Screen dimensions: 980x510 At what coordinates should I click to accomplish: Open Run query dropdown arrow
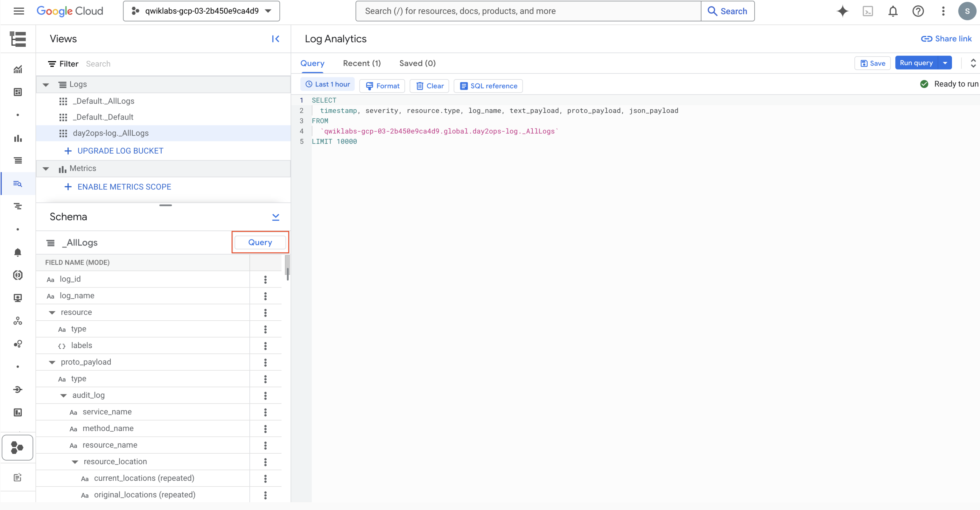pos(945,63)
